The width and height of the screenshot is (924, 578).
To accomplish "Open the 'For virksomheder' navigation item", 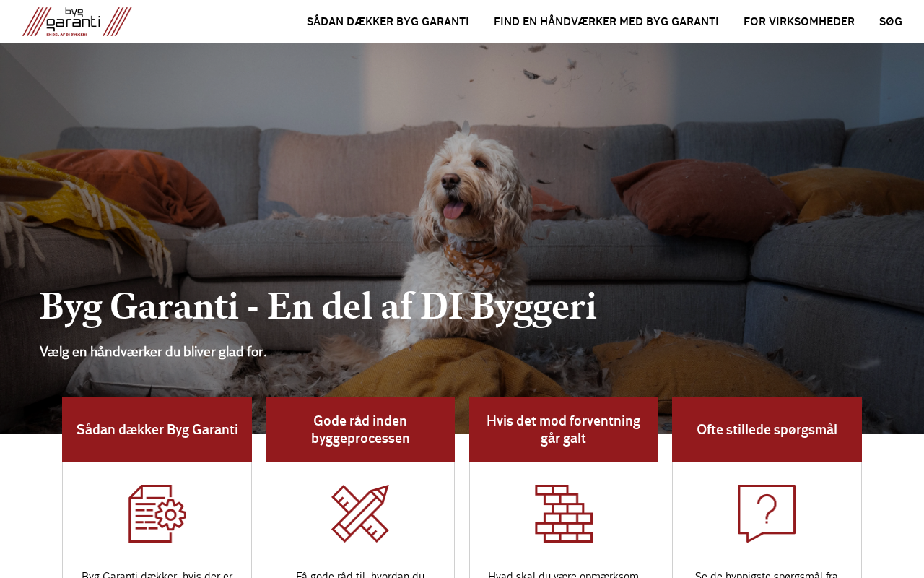I will click(799, 22).
